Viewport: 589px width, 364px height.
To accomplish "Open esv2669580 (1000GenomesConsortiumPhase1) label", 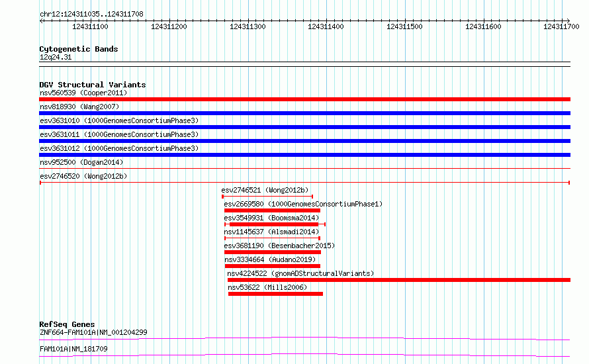I will (x=303, y=204).
